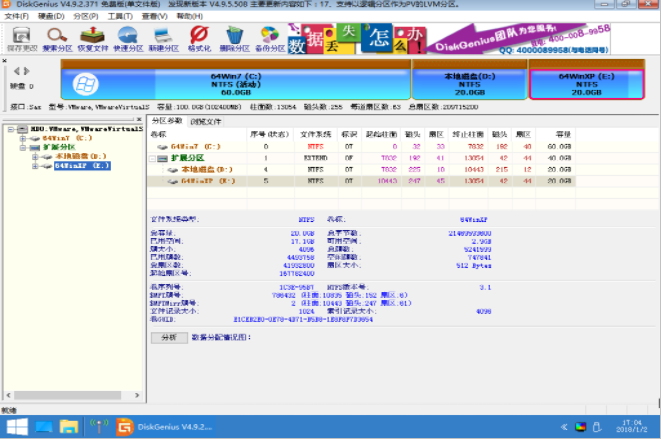This screenshot has height=439, width=663.
Task: Click the 新建分区 new partition icon
Action: 164,39
